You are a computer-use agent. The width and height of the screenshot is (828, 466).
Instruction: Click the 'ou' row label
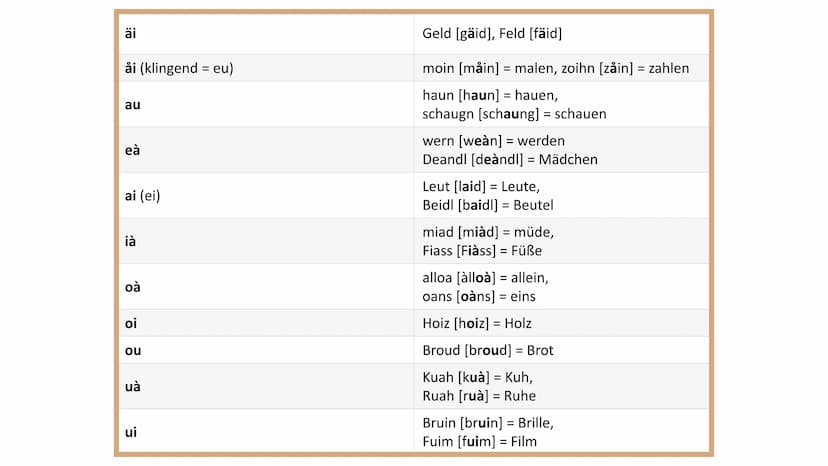click(133, 350)
